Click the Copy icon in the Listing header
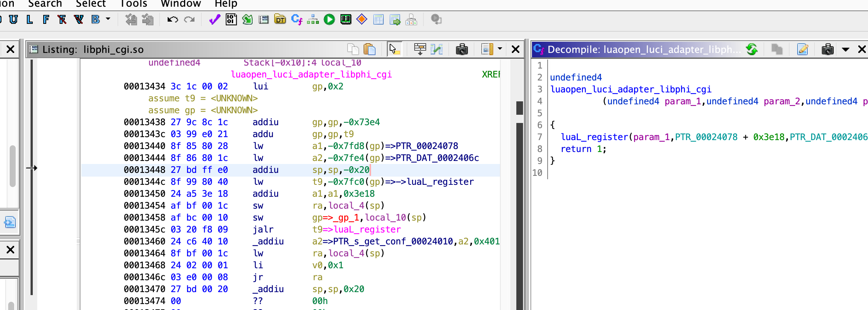This screenshot has height=310, width=868. coord(353,49)
